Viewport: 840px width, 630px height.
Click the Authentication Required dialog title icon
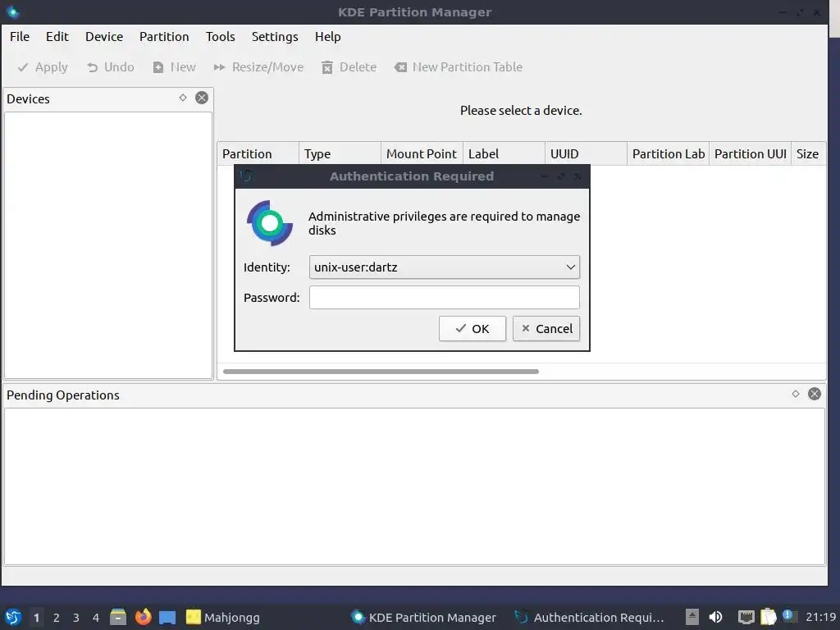pos(246,176)
